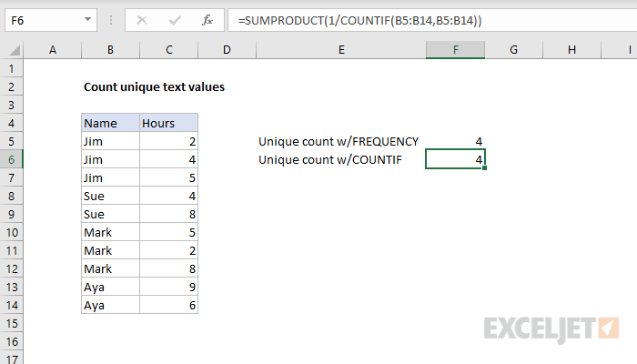Select row 13 header
This screenshot has width=637, height=364.
(x=11, y=287)
